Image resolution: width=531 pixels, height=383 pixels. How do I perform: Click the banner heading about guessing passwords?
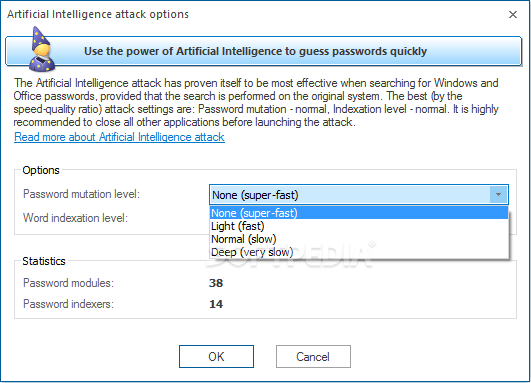click(255, 51)
